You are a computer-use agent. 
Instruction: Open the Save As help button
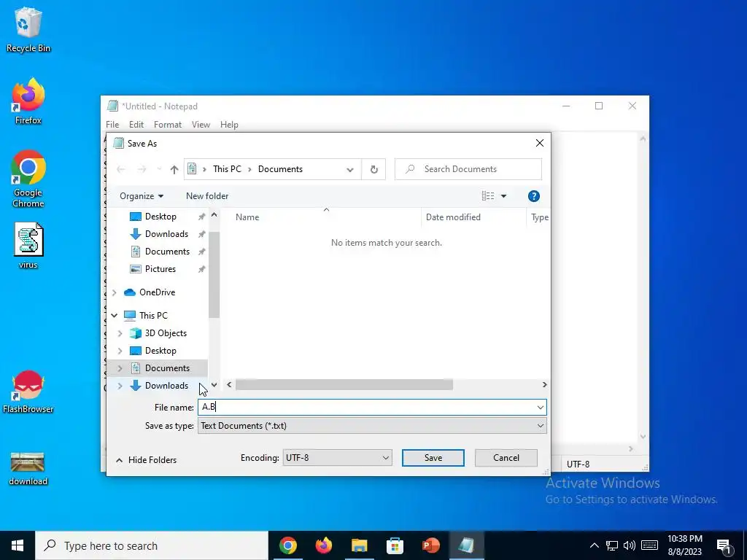[x=533, y=196]
